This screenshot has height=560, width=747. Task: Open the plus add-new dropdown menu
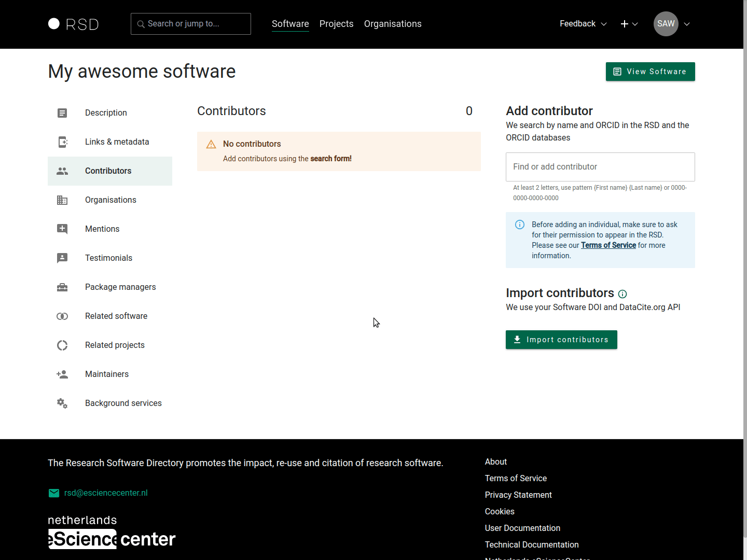629,24
